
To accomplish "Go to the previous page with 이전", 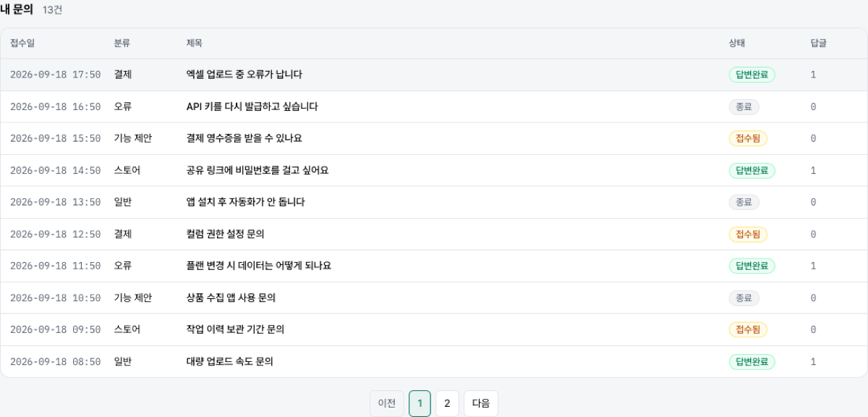I will tap(387, 404).
